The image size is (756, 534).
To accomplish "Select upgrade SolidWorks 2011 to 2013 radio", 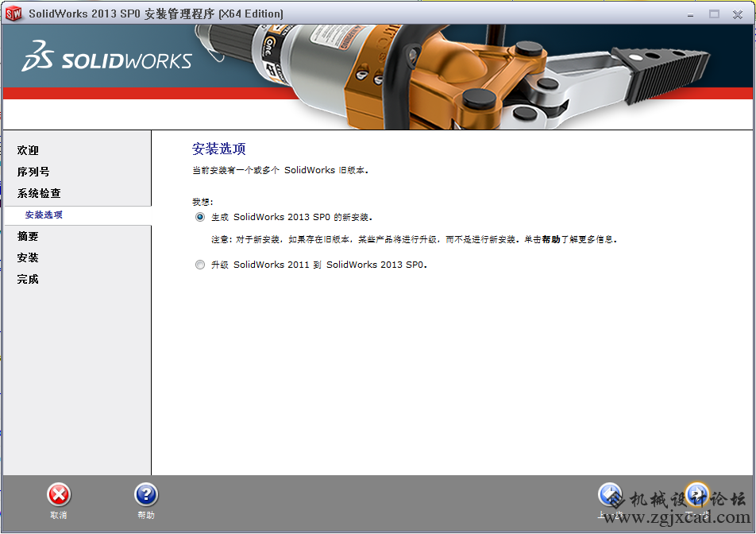I will 200,265.
